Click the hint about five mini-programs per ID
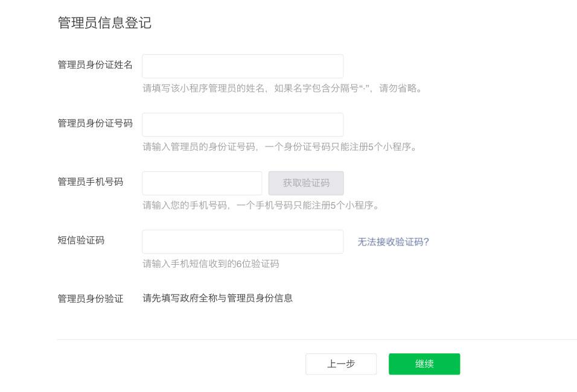 282,145
